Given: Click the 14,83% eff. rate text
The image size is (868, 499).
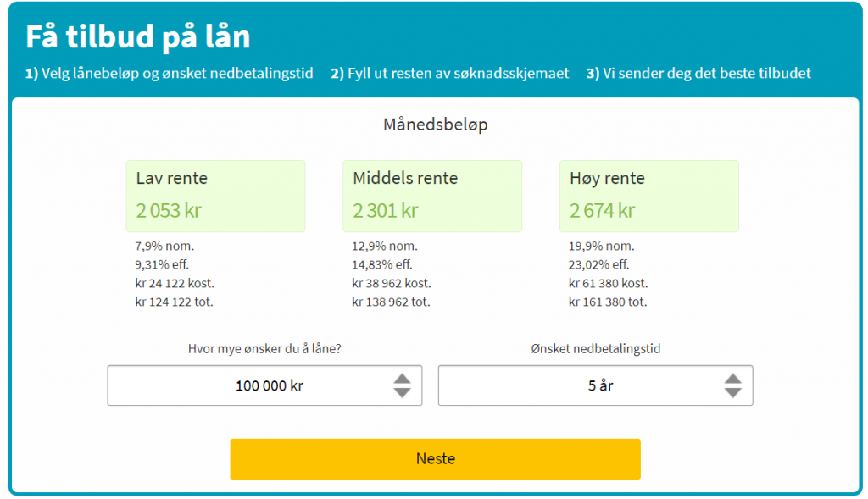Looking at the screenshot, I should 381,265.
